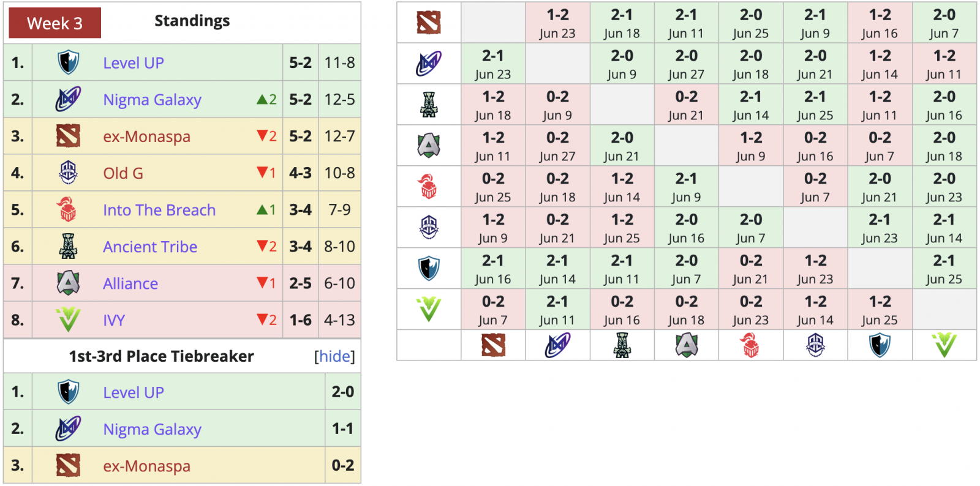Click the Alliance logo in standings row 7
Viewport: 980px width, 486px height.
coord(68,283)
